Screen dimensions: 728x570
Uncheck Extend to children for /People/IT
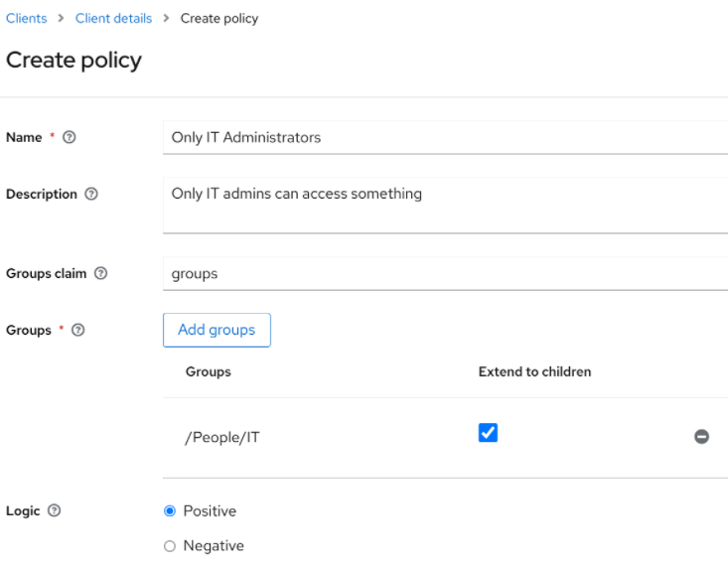pyautogui.click(x=488, y=432)
